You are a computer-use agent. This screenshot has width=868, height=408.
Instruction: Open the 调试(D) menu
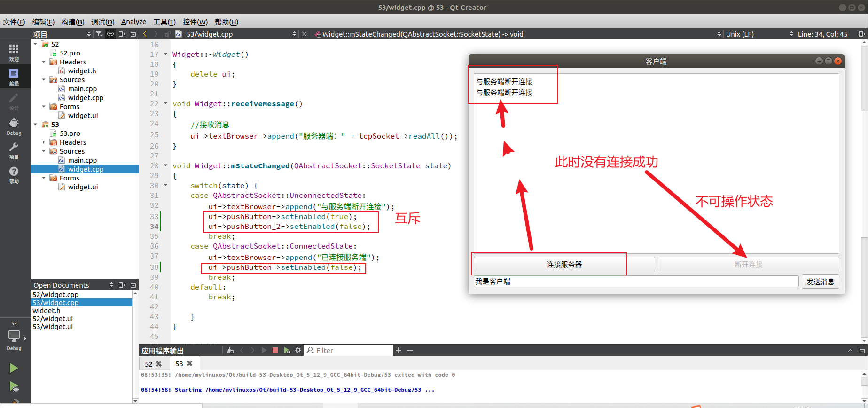tap(103, 22)
